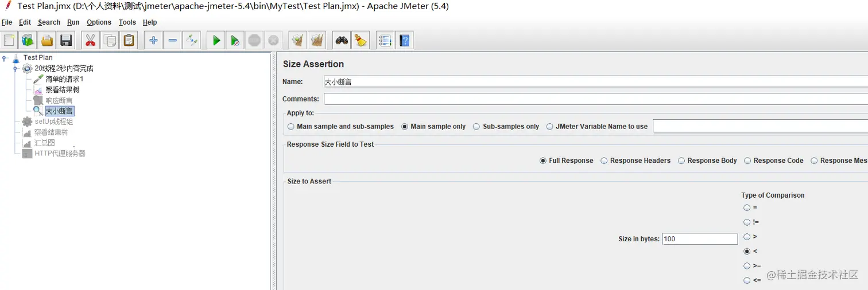
Task: Select the disabled 察看结果树 below setUp线程组
Action: click(51, 132)
